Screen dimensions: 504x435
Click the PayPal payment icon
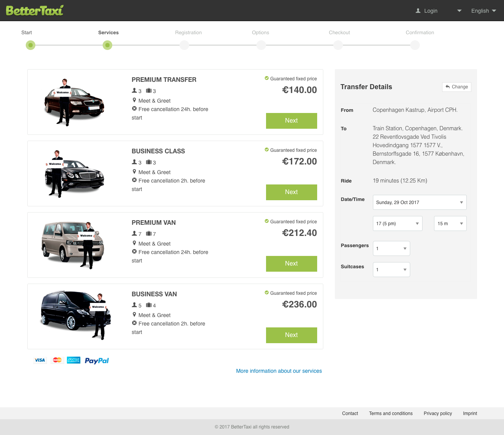pos(96,360)
